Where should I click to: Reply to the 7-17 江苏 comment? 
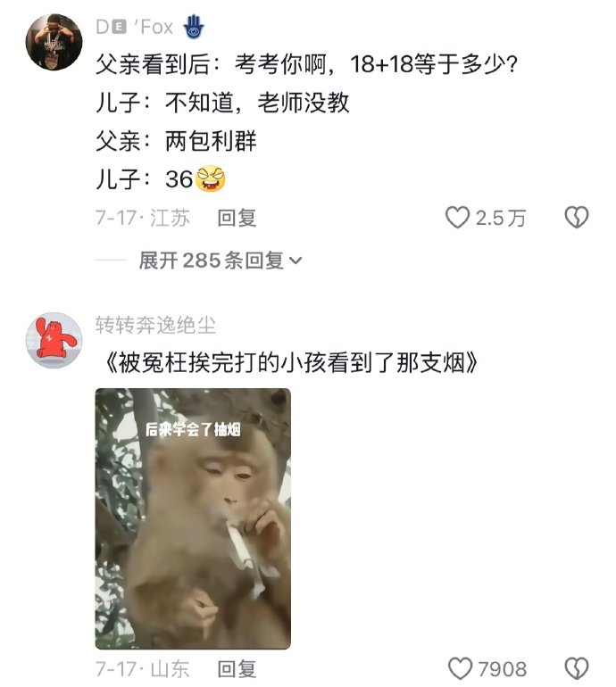(x=237, y=218)
